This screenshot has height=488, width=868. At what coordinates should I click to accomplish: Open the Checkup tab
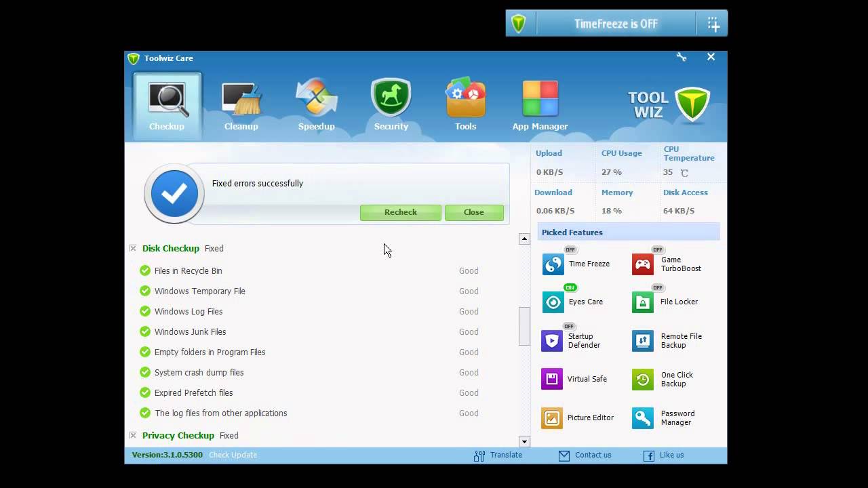point(167,106)
